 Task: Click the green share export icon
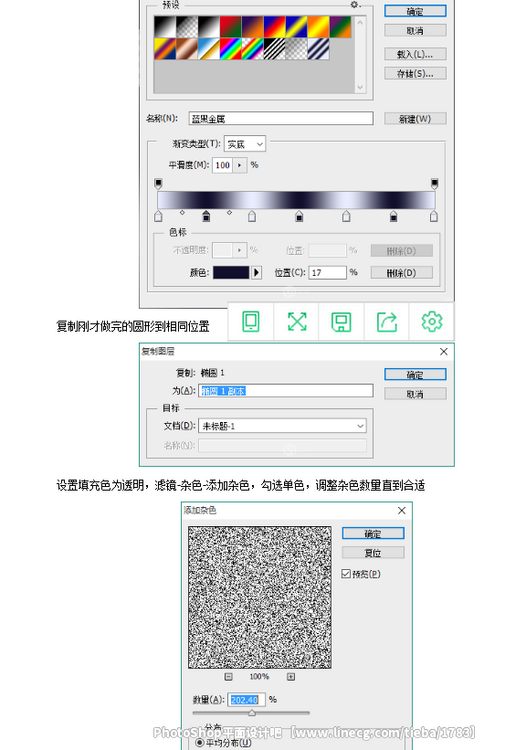(x=387, y=321)
